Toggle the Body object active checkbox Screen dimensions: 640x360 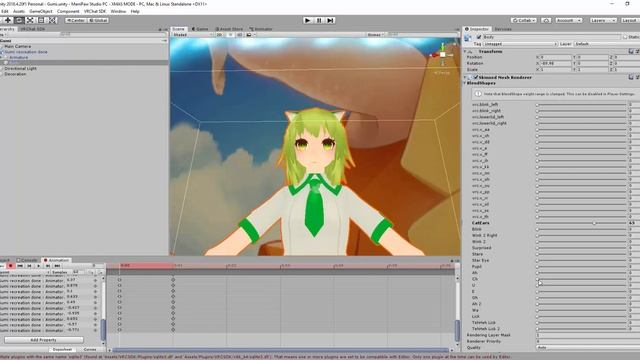[x=479, y=37]
